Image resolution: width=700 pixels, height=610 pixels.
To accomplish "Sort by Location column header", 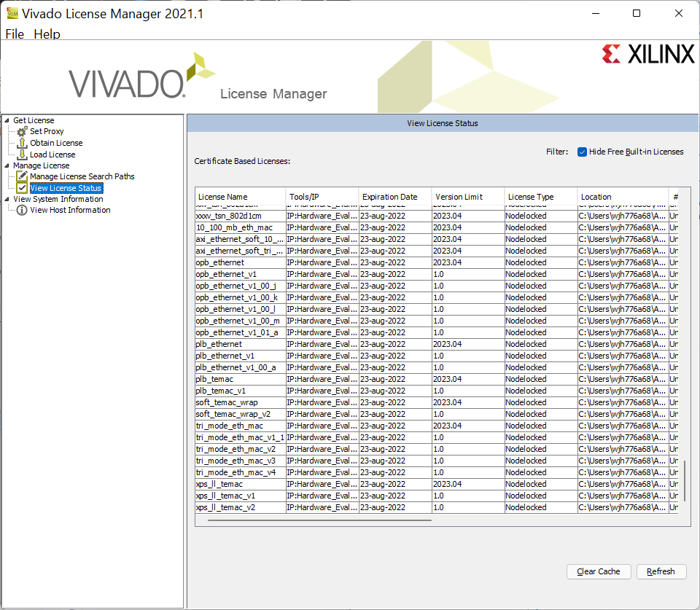I will [x=623, y=197].
